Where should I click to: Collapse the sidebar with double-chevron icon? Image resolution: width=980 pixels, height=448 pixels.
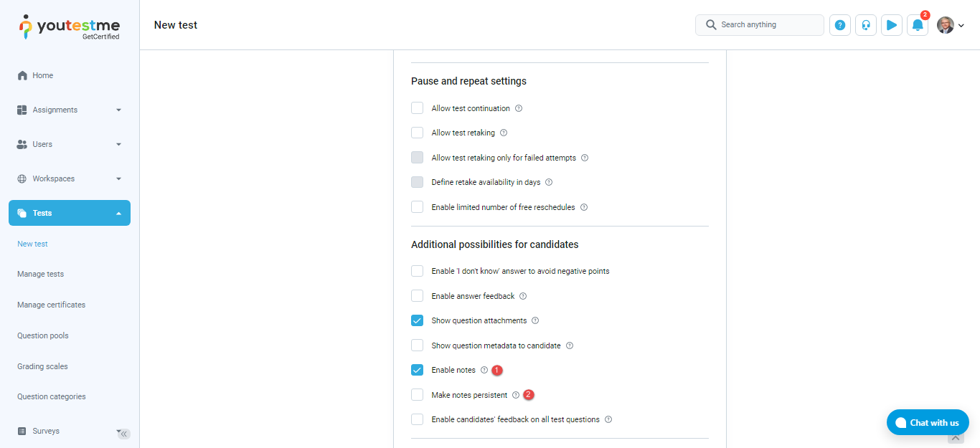(124, 434)
